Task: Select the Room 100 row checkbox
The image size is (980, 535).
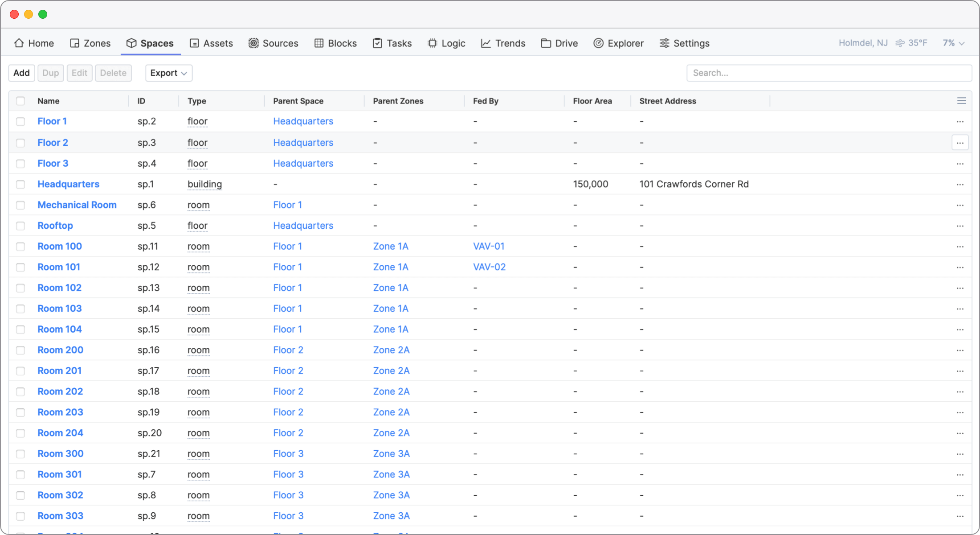Action: (20, 247)
